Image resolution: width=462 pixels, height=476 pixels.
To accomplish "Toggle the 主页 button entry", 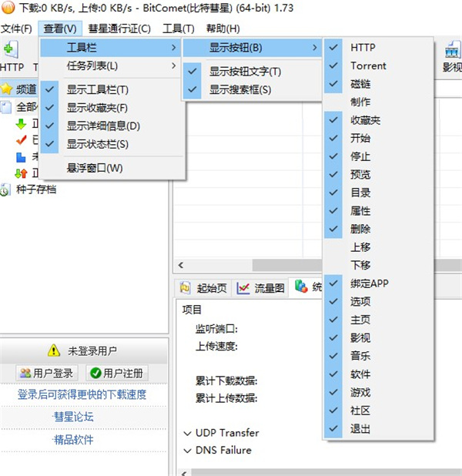I will tap(378, 320).
